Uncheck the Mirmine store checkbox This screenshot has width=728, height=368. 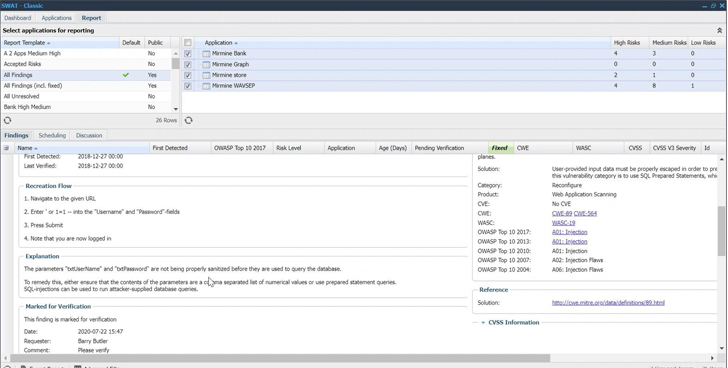coord(188,75)
